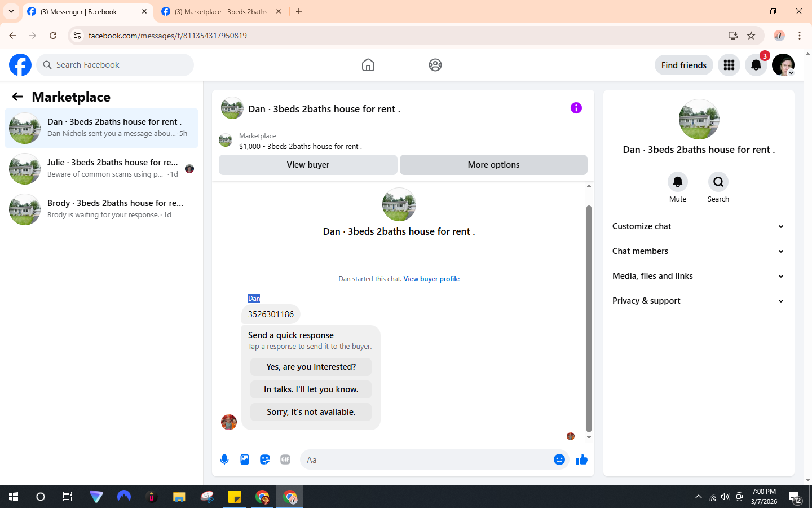
Task: Reload the current page
Action: [x=53, y=36]
